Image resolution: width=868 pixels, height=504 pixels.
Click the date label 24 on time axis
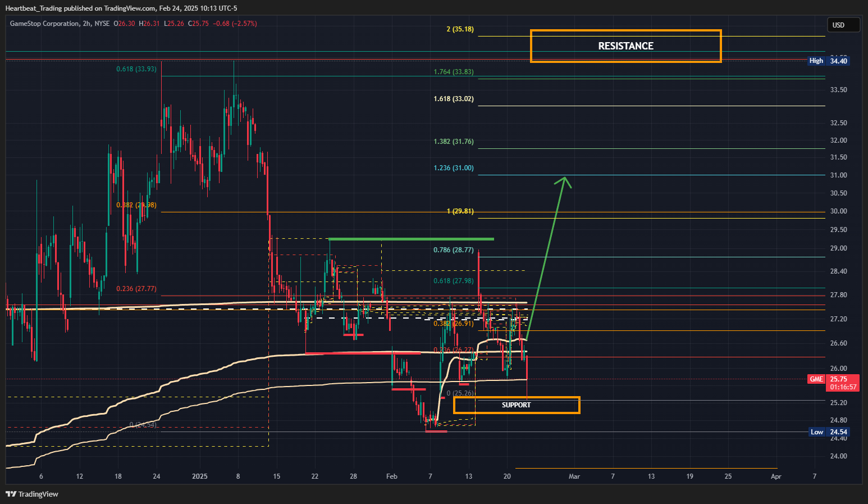157,476
